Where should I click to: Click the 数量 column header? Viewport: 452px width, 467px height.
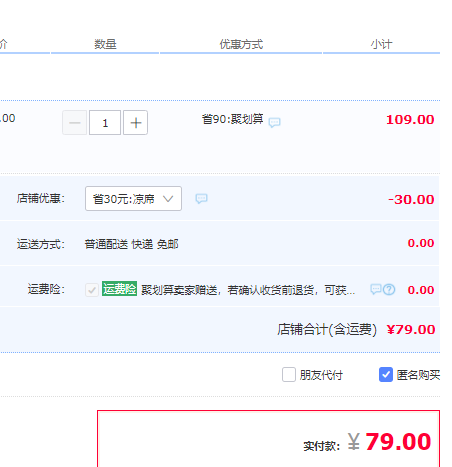(105, 44)
